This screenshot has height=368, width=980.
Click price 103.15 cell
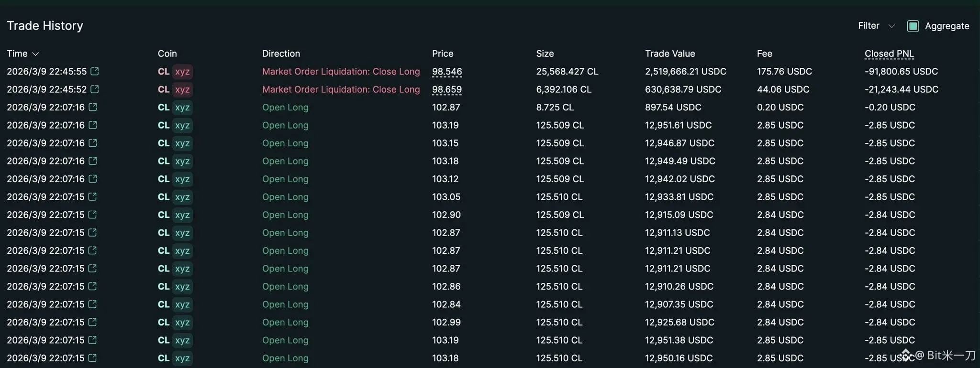pos(445,143)
